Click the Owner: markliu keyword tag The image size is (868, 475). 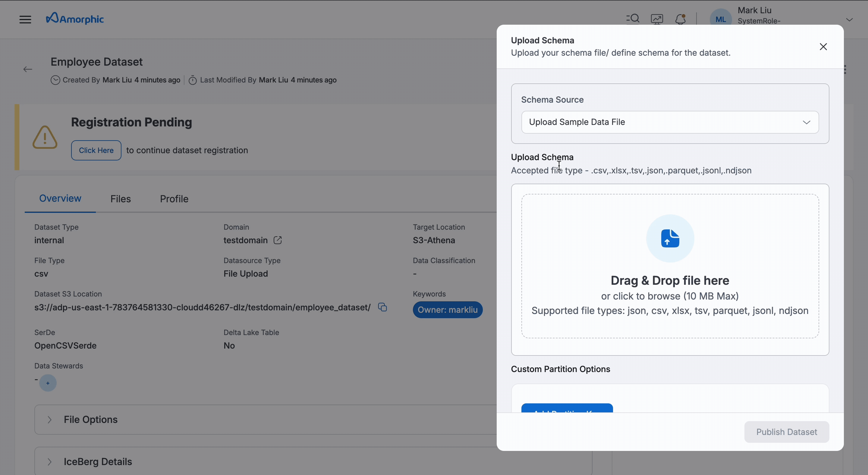click(x=447, y=310)
